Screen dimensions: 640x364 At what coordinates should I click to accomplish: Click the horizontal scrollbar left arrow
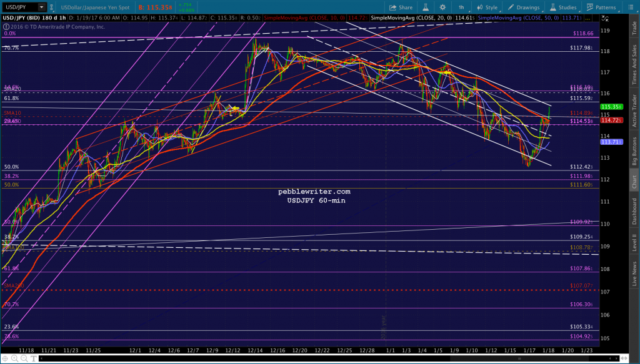pyautogui.click(x=41, y=359)
